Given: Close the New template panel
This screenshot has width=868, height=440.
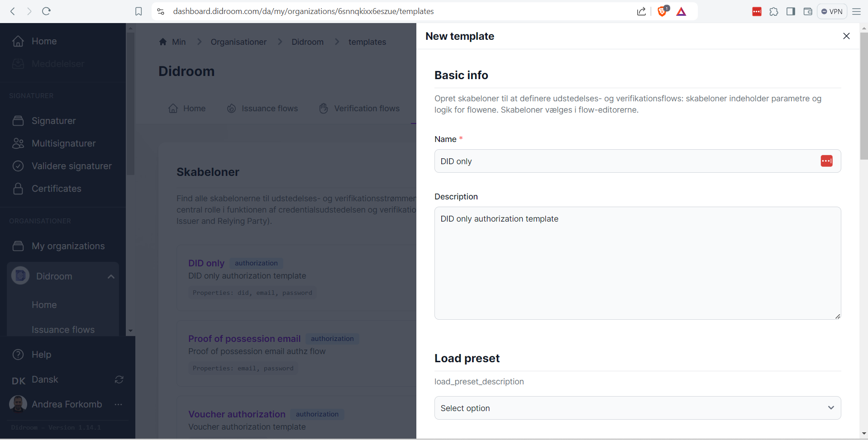Looking at the screenshot, I should pyautogui.click(x=846, y=36).
